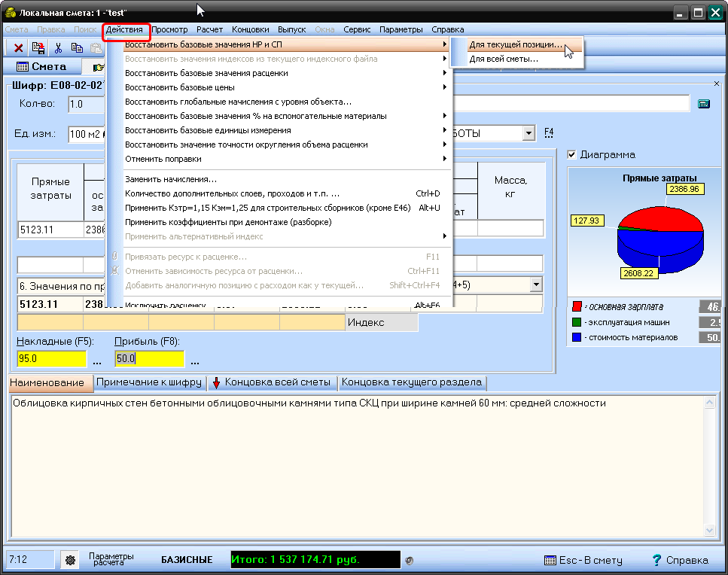Click the ellipsis button next to Накладные
This screenshot has height=575, width=728.
(x=96, y=360)
